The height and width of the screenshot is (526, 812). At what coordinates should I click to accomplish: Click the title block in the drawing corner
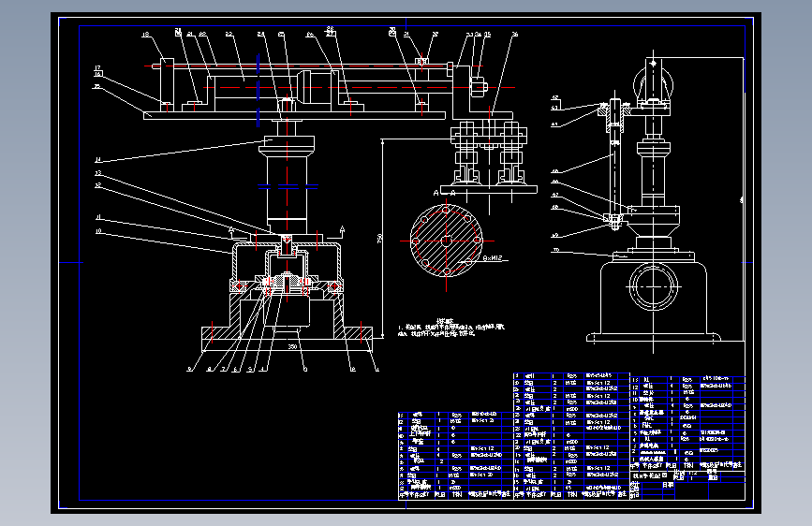[x=687, y=485]
